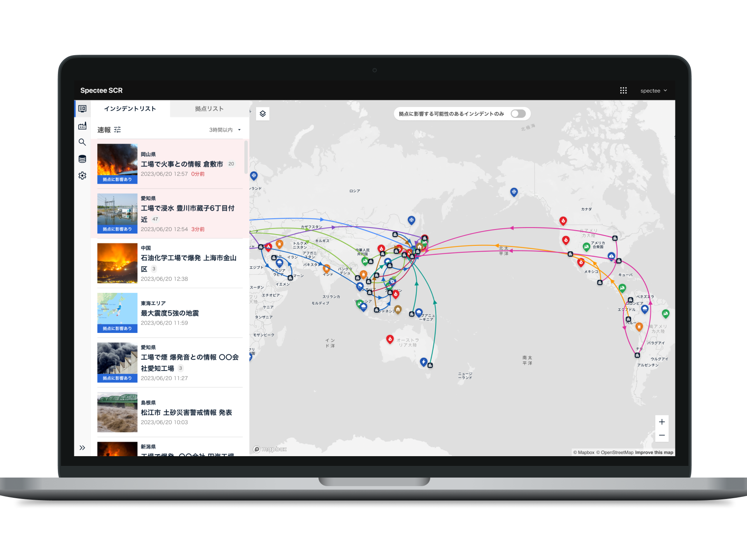Click the incident list scrollbar
The height and width of the screenshot is (560, 747).
tap(246, 157)
